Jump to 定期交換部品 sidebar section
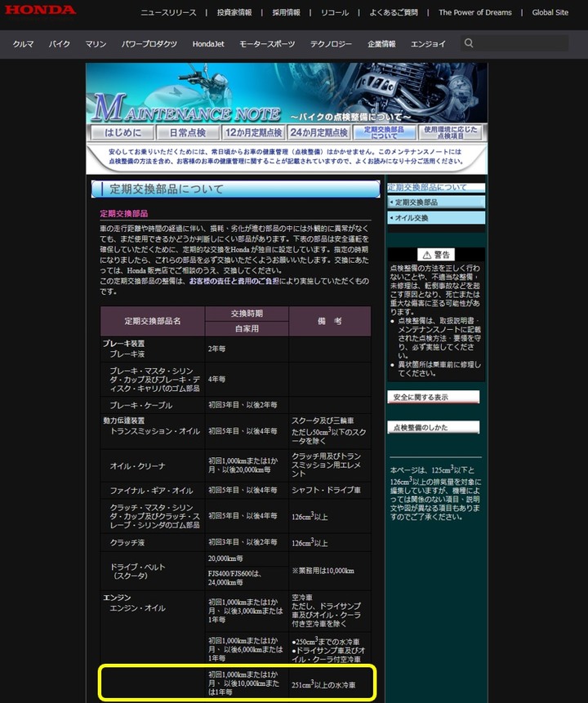 tap(436, 202)
